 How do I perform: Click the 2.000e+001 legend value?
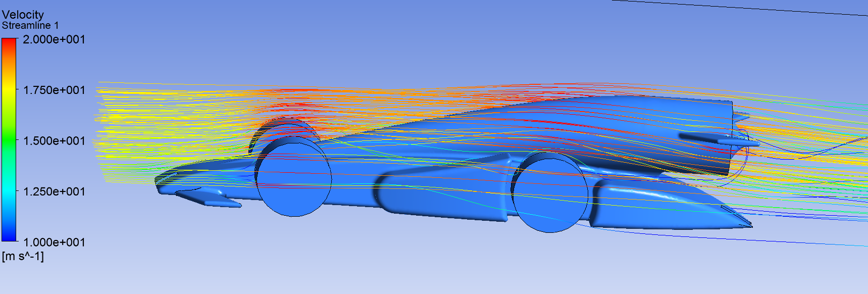(x=54, y=39)
